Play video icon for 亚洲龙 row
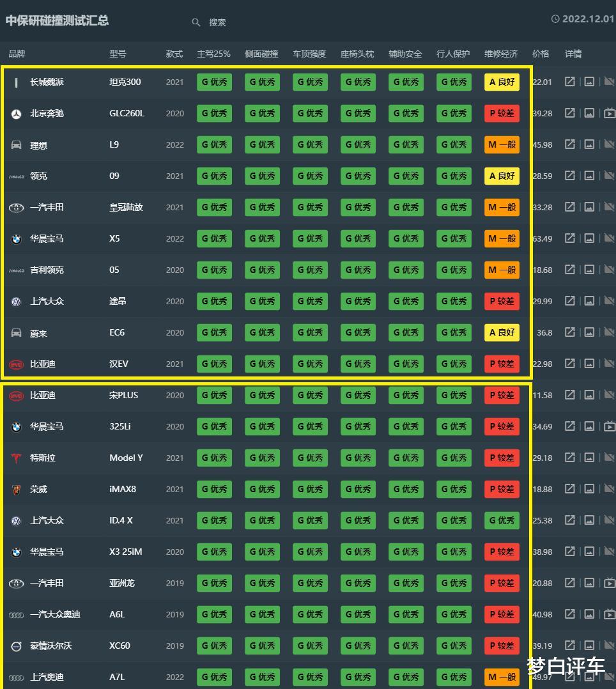Image resolution: width=616 pixels, height=689 pixels. pos(610,583)
